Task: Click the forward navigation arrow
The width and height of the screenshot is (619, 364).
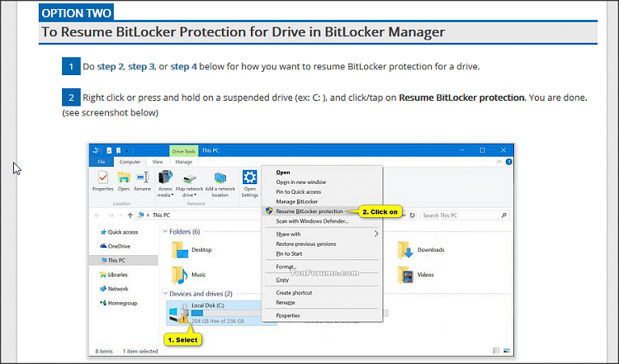Action: point(111,215)
